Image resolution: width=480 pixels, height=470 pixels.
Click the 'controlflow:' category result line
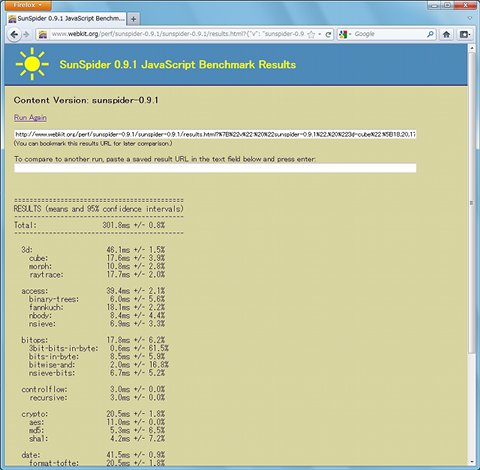click(x=93, y=389)
